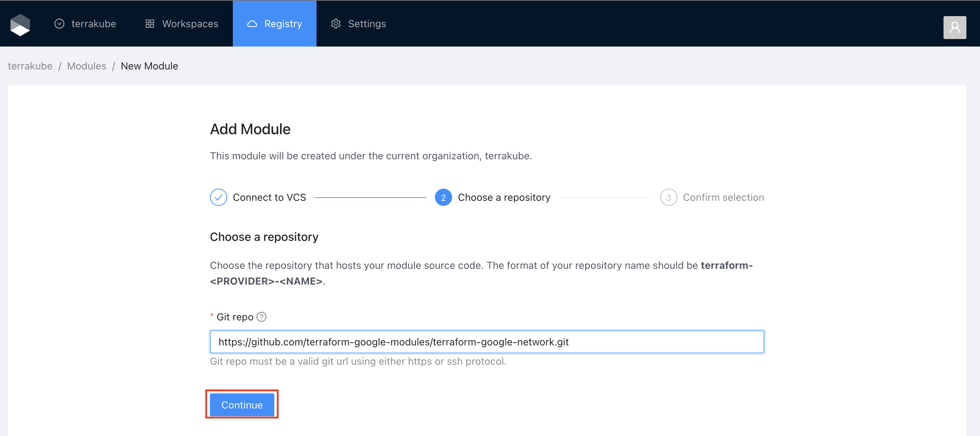Click the Connect to VCS checkmark icon
Viewport: 980px width, 436px height.
click(x=219, y=197)
